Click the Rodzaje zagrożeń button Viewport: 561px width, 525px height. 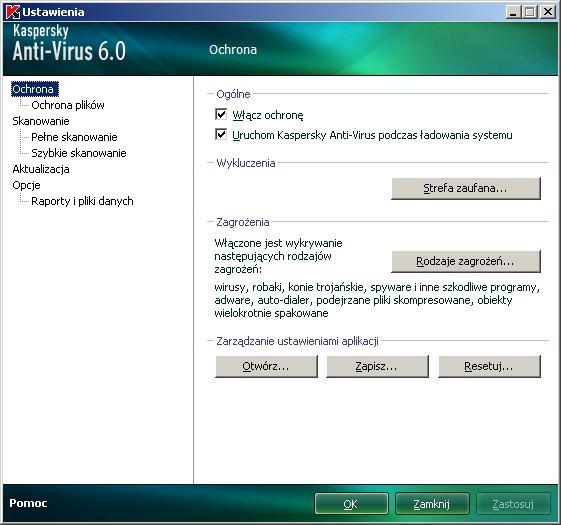coord(466,261)
